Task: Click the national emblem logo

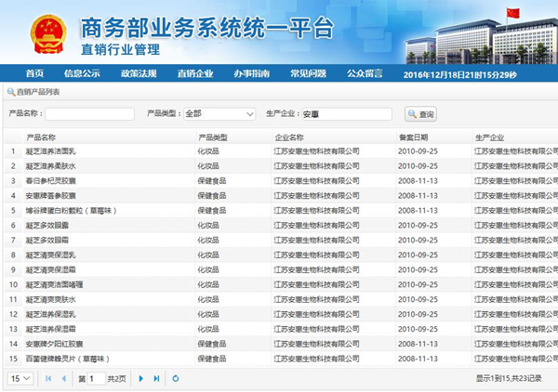Action: [41, 32]
